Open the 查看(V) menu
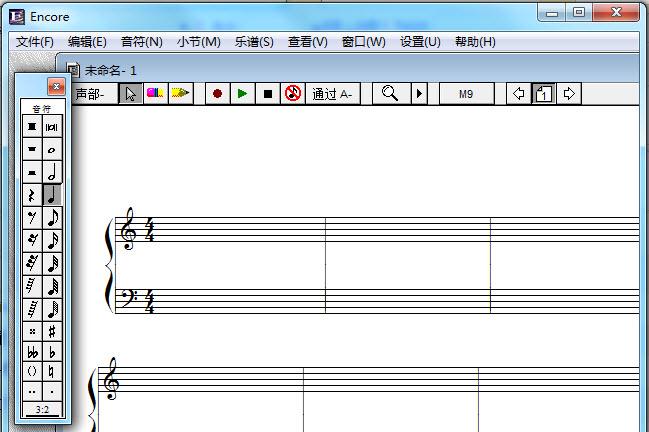The image size is (649, 432). click(x=308, y=42)
